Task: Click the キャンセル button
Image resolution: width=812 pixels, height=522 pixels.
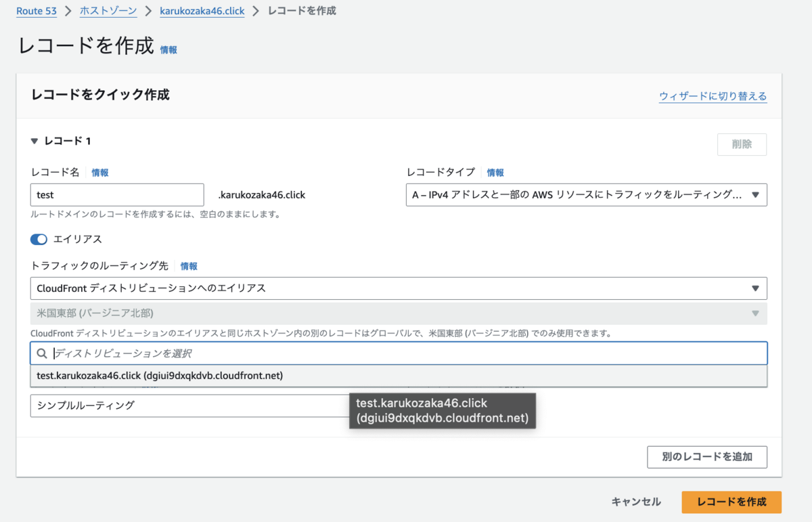Action: pos(636,502)
